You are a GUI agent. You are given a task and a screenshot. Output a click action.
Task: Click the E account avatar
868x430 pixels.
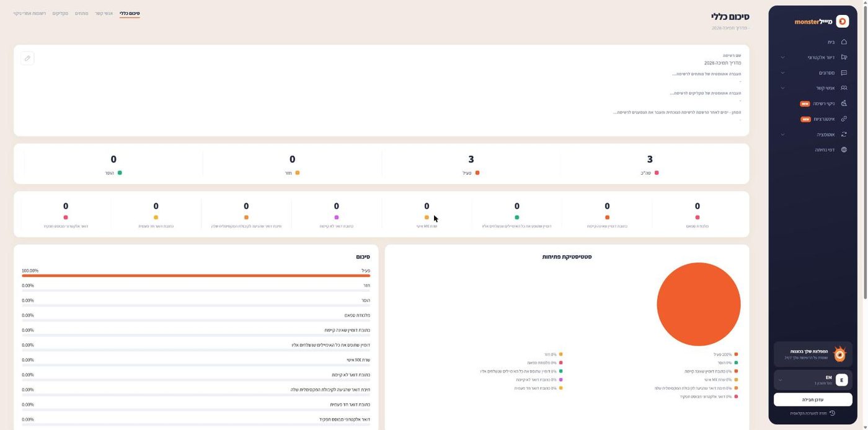[841, 380]
